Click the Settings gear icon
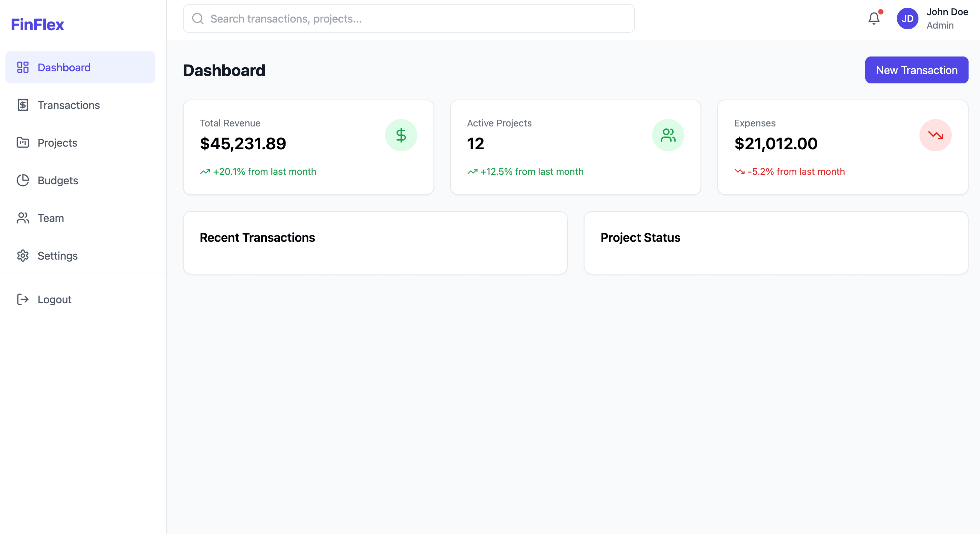This screenshot has width=980, height=534. 23,256
